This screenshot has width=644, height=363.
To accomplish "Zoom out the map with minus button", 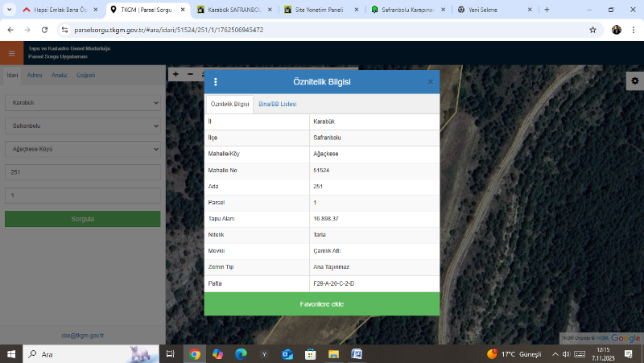I will point(190,74).
